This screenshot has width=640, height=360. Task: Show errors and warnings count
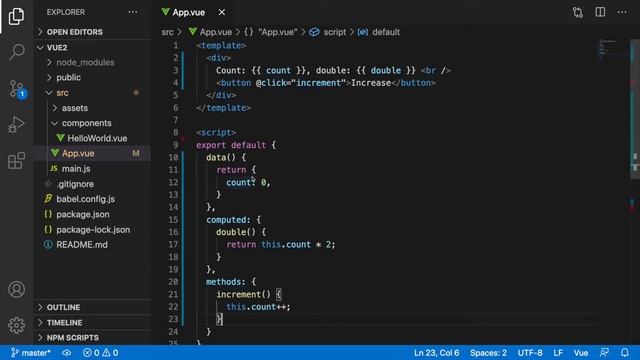pyautogui.click(x=100, y=353)
